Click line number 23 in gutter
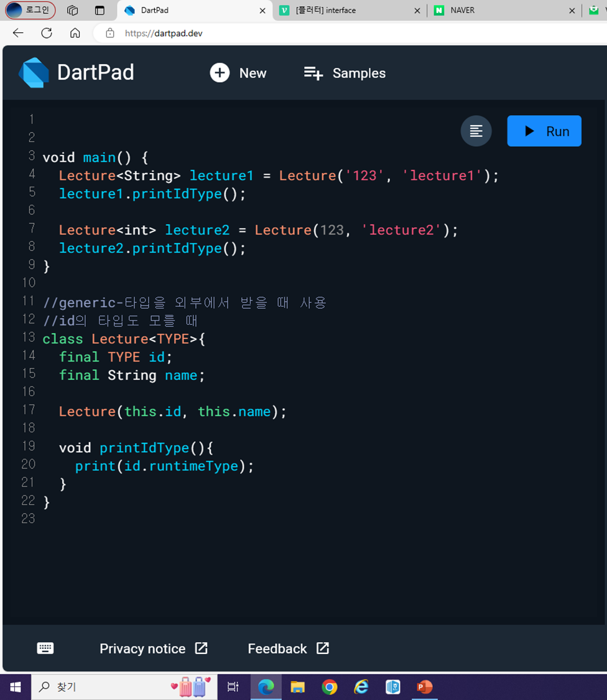Image resolution: width=607 pixels, height=700 pixels. (28, 518)
